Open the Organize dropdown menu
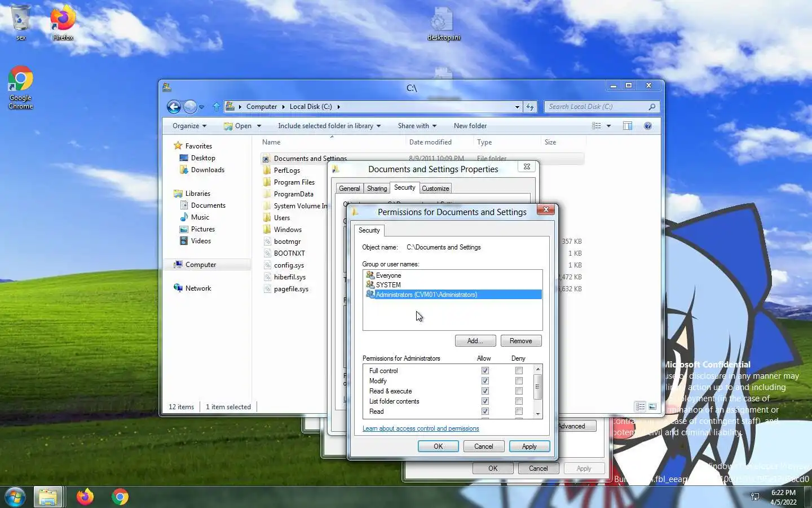Viewport: 812px width, 508px height. point(189,126)
